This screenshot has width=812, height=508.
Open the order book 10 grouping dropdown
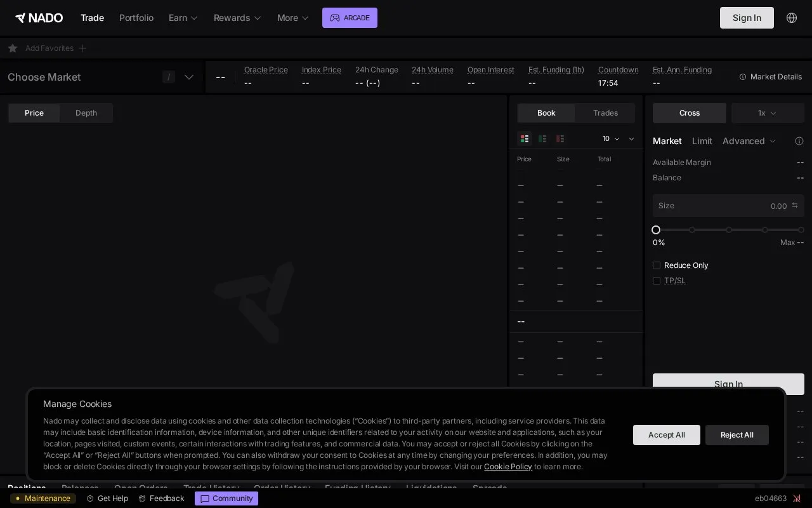[x=612, y=138]
